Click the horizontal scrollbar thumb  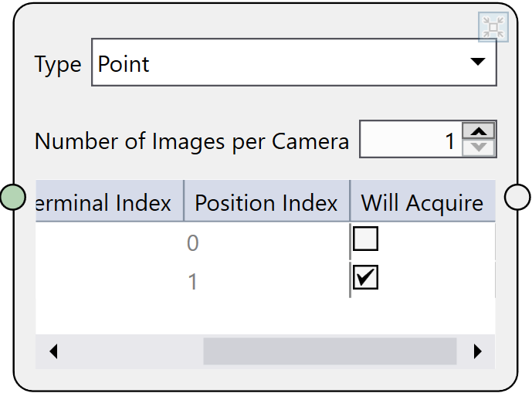pyautogui.click(x=330, y=351)
